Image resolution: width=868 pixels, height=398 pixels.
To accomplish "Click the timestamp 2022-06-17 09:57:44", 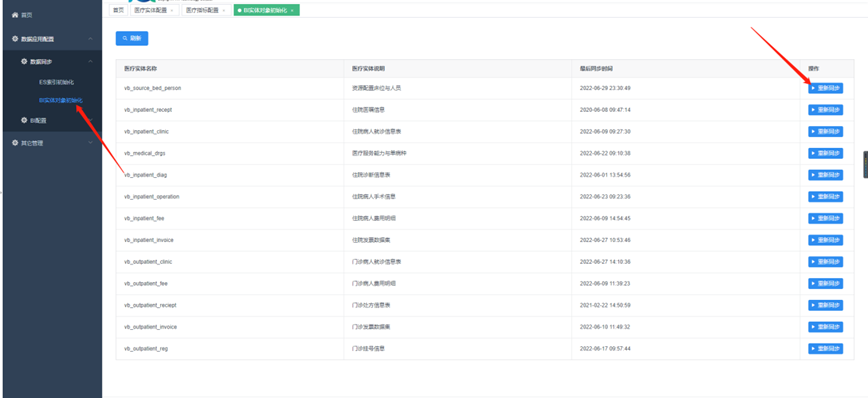I will click(605, 349).
